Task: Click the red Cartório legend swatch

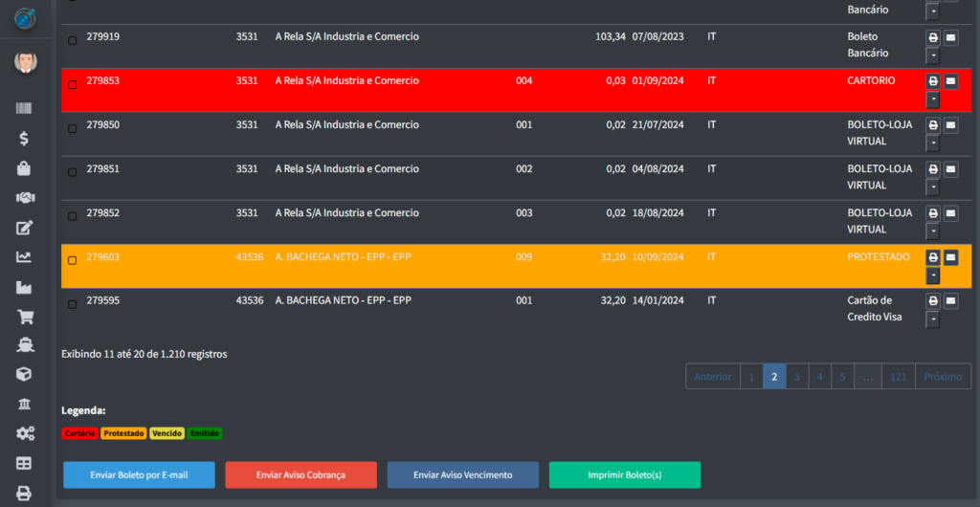Action: (x=79, y=433)
